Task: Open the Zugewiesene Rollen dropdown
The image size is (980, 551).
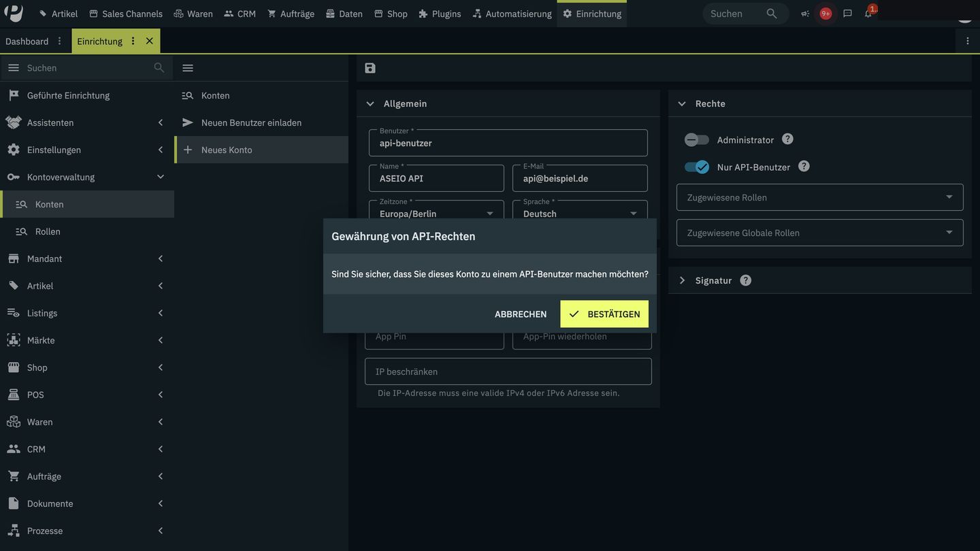Action: point(820,197)
